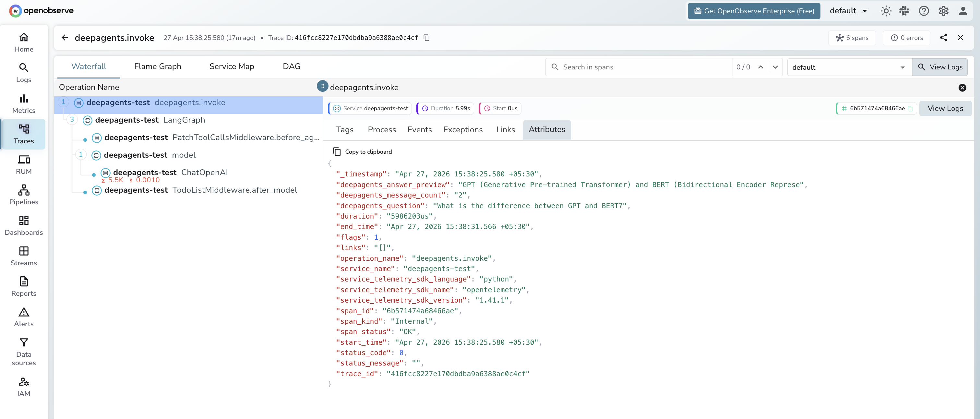The height and width of the screenshot is (419, 980).
Task: Open the default organization dropdown
Action: (848, 11)
